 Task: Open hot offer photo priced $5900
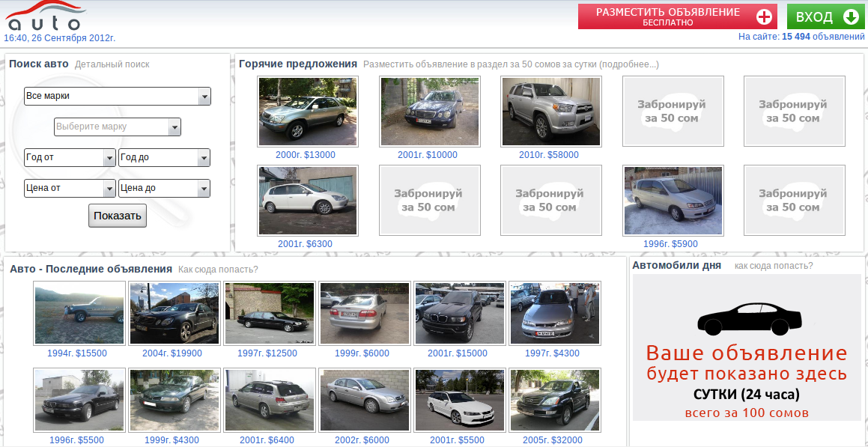(x=673, y=200)
